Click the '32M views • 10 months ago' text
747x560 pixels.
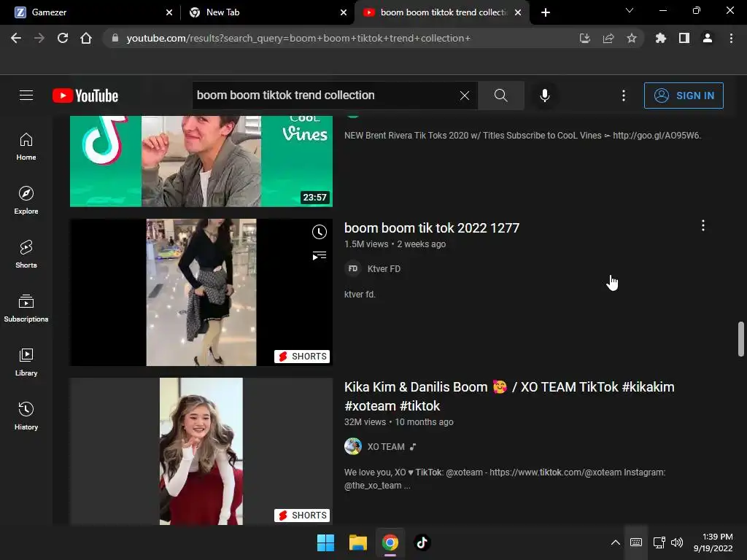coord(399,422)
